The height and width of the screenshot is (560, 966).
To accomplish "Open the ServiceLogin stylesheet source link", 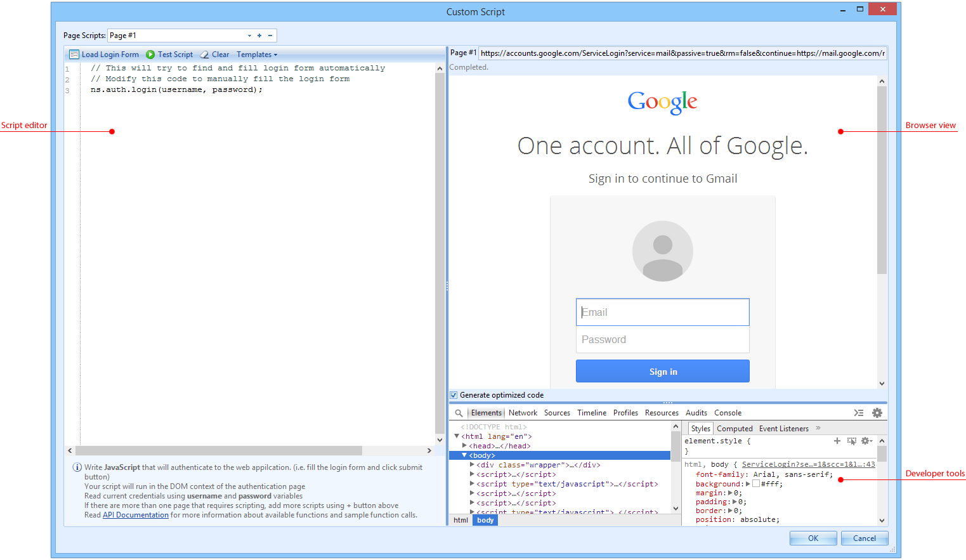I will [809, 464].
